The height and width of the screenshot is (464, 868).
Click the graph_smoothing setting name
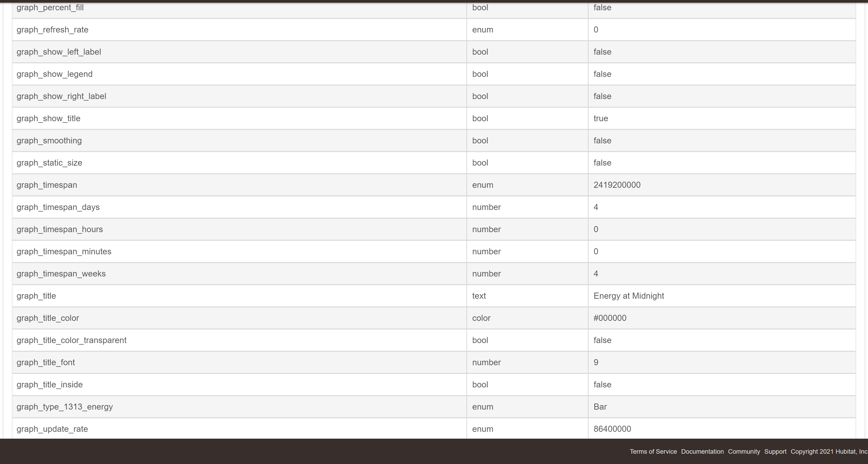[49, 140]
